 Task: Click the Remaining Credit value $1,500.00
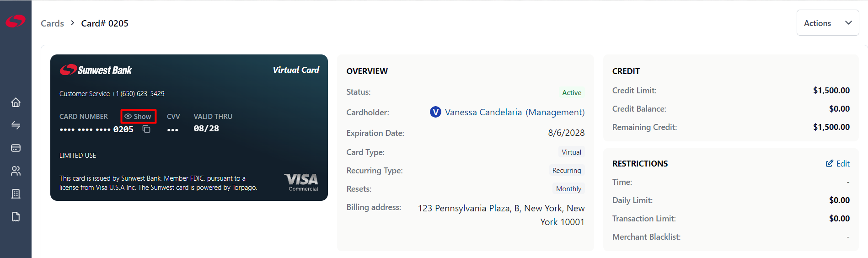[x=831, y=127]
